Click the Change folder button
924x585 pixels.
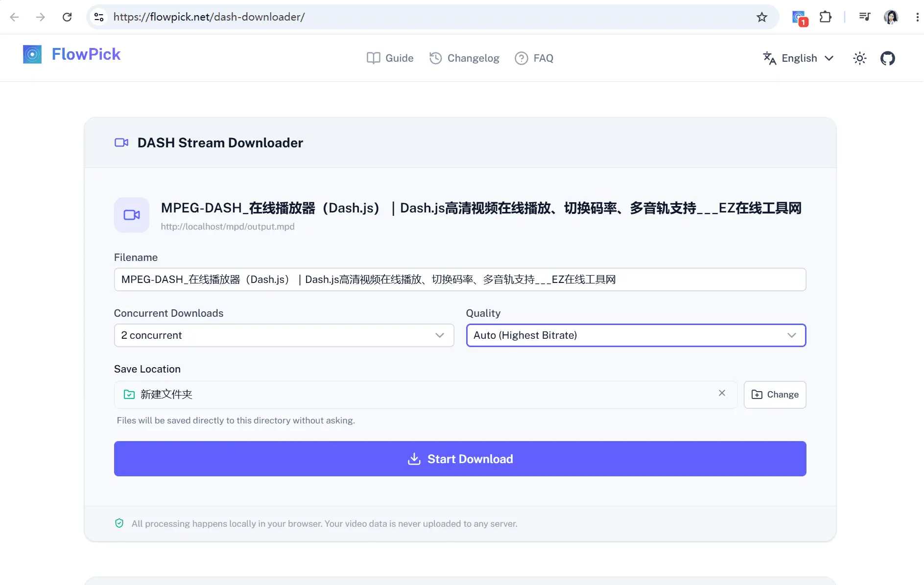(775, 395)
